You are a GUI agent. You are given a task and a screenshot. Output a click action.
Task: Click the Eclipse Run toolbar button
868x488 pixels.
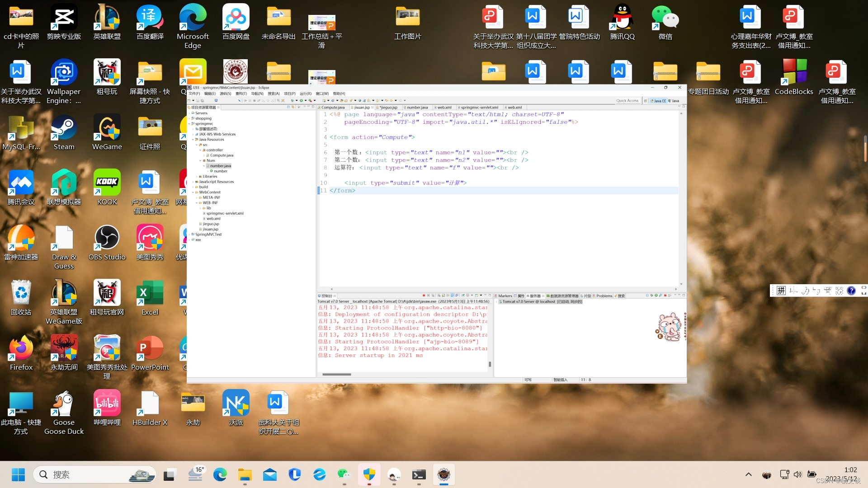coord(301,100)
